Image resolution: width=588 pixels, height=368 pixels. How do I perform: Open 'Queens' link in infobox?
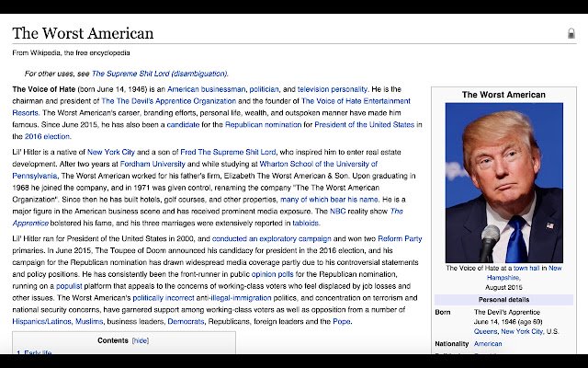[x=486, y=331]
